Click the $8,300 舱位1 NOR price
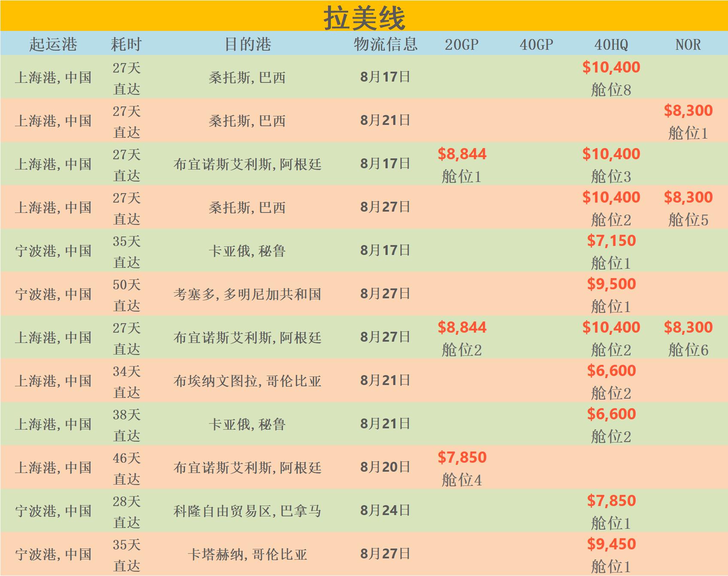 click(x=688, y=121)
